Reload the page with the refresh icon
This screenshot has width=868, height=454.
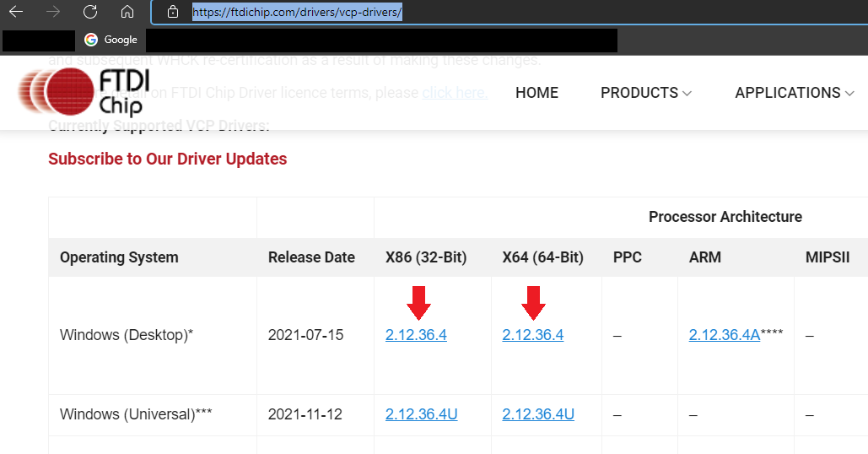pyautogui.click(x=90, y=12)
